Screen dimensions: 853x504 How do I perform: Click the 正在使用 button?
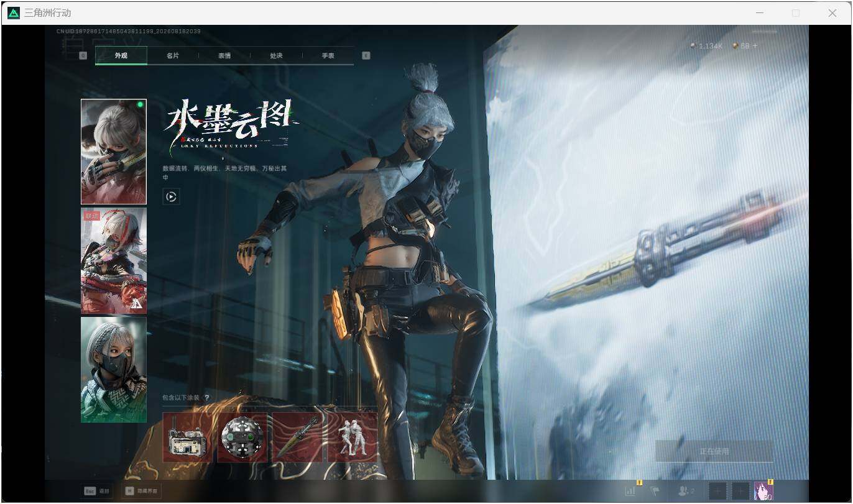click(714, 451)
